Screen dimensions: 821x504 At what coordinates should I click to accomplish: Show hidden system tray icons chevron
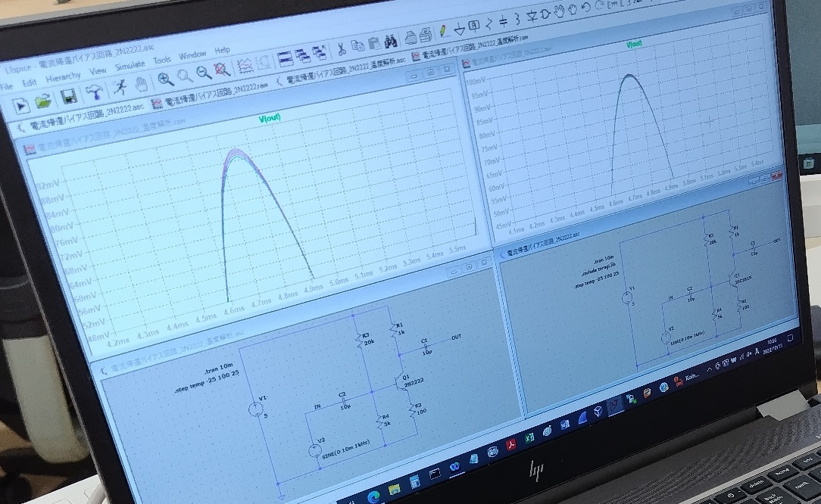tap(710, 369)
